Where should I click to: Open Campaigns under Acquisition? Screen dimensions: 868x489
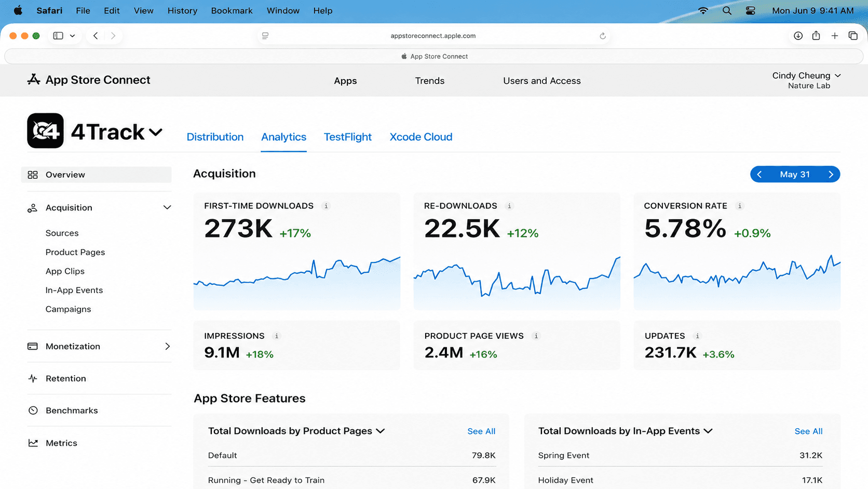pos(68,309)
